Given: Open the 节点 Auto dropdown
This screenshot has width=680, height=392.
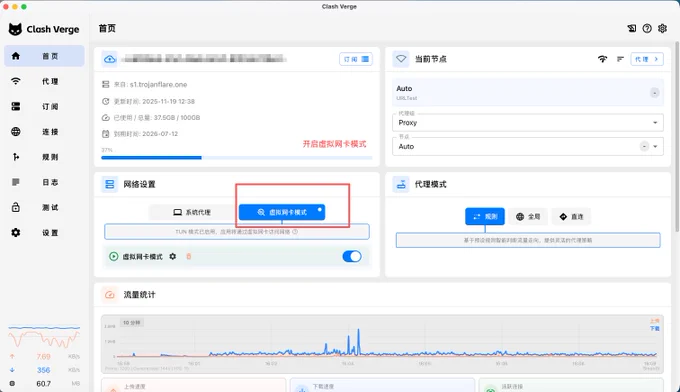Looking at the screenshot, I should coord(528,147).
